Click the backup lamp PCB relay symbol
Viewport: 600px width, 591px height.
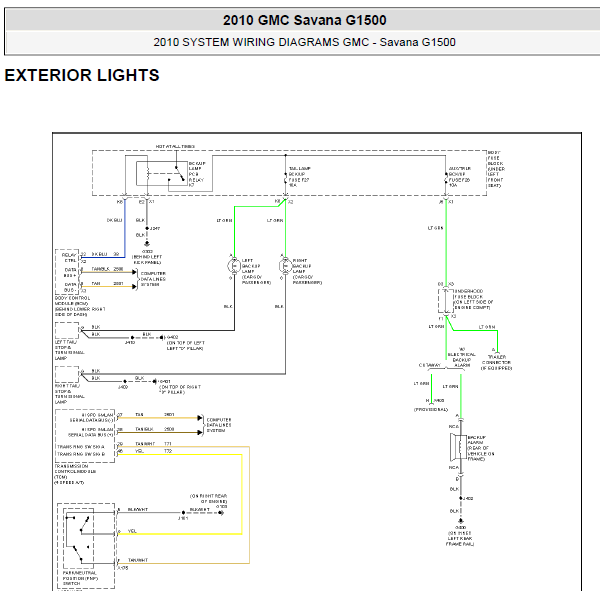(x=162, y=174)
